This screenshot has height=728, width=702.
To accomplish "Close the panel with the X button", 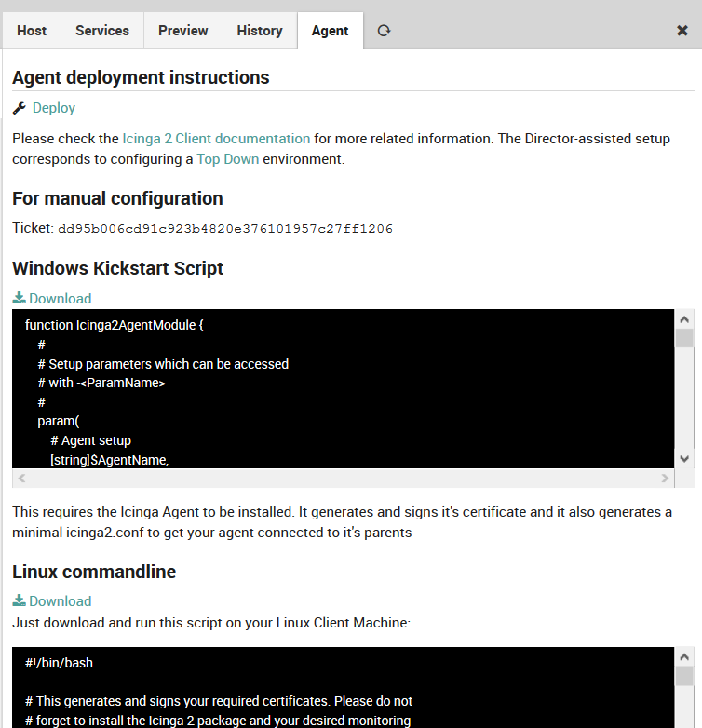I will [682, 31].
